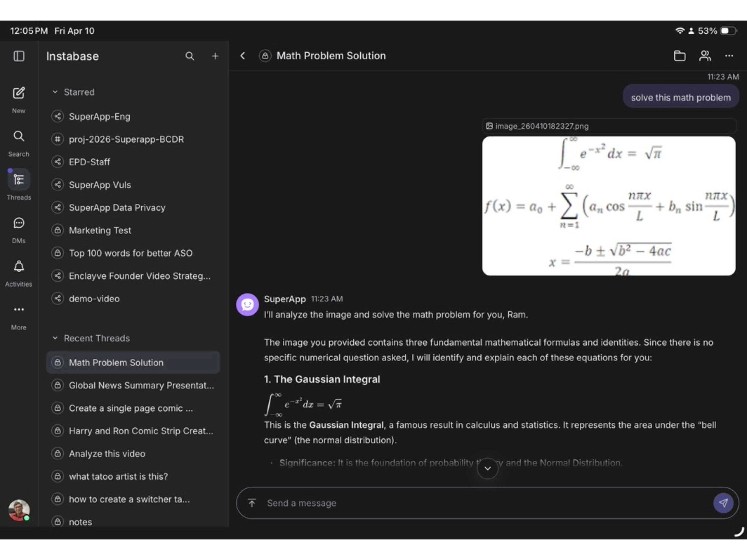Screen dimensions: 747x560
Task: Open the Analyze this video thread
Action: click(133, 454)
